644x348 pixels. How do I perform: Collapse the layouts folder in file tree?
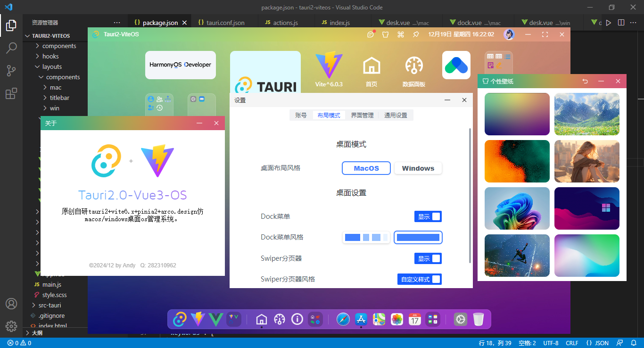(x=52, y=66)
